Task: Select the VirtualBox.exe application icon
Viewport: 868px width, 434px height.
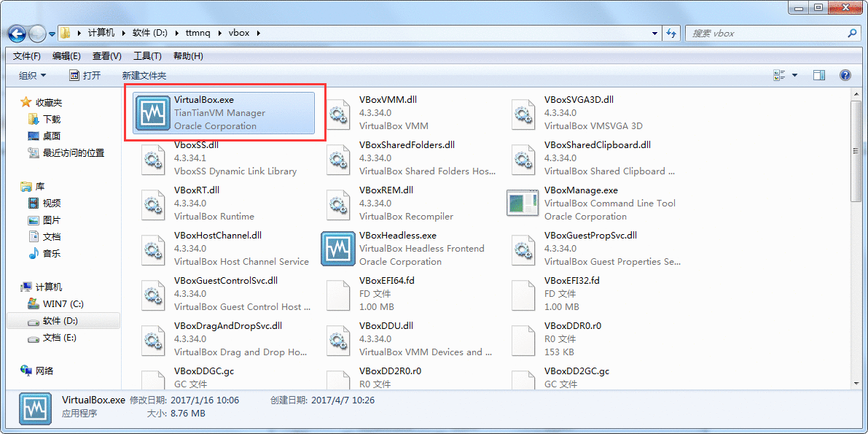Action: (153, 113)
